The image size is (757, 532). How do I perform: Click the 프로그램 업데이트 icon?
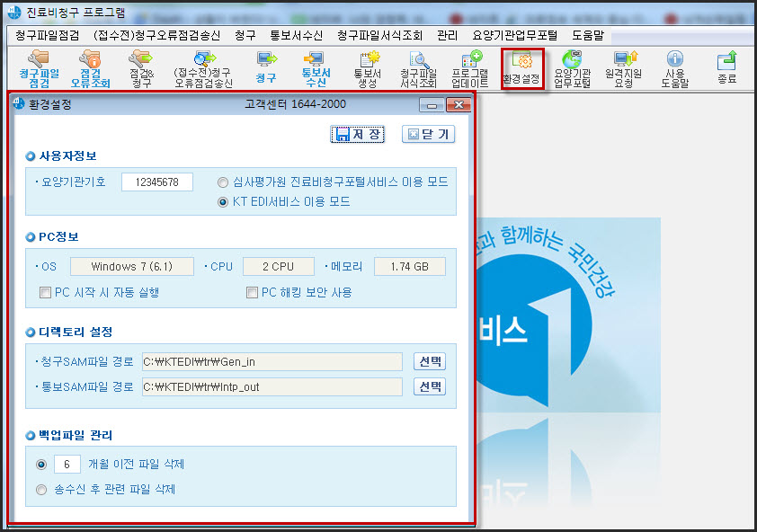[x=469, y=68]
